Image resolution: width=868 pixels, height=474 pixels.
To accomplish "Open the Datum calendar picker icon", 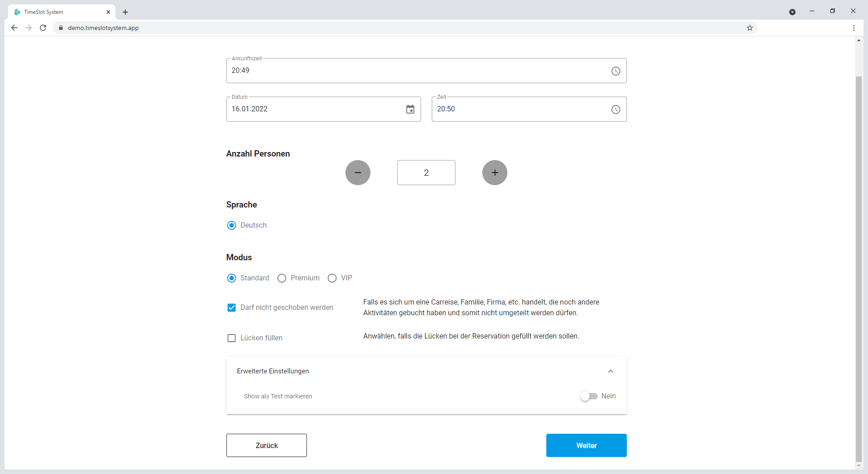I will 410,109.
